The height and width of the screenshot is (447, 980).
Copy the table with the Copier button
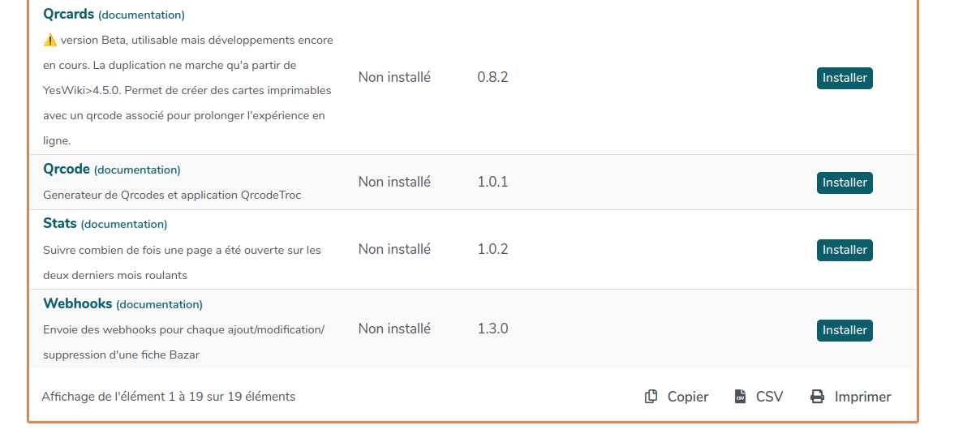(687, 397)
